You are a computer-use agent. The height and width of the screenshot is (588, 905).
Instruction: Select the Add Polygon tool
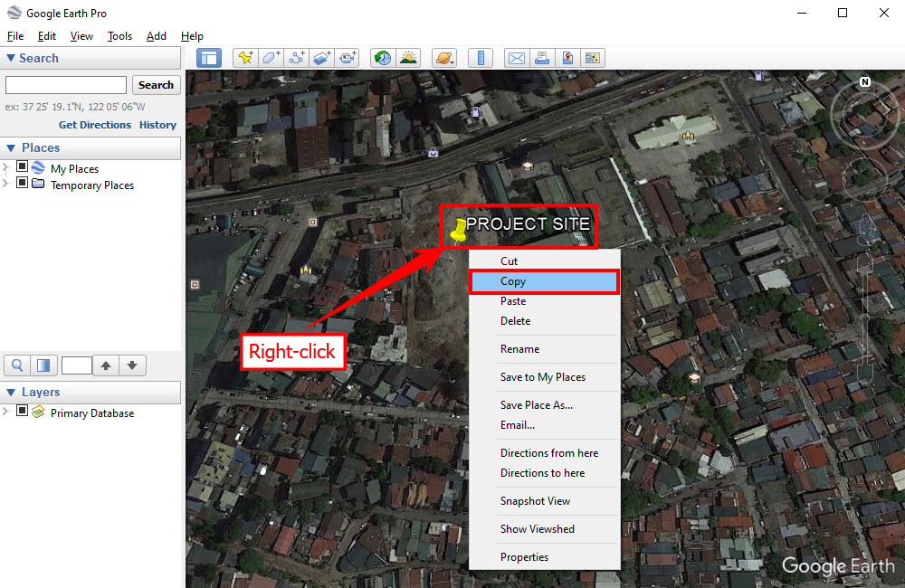pyautogui.click(x=271, y=58)
